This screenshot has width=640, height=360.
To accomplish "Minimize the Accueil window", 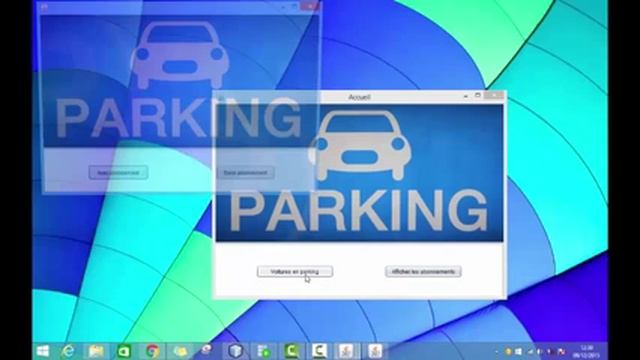I will 466,96.
